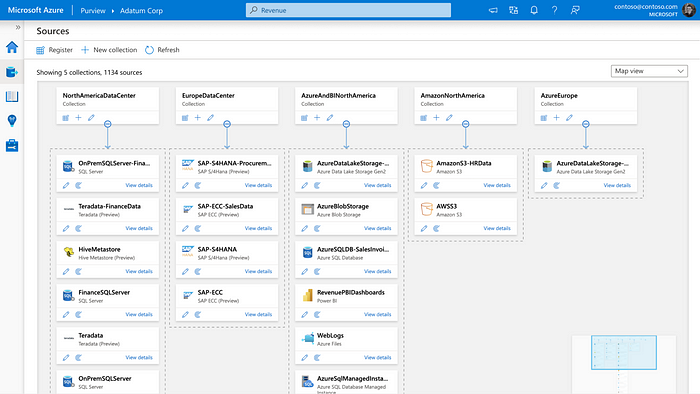The height and width of the screenshot is (394, 700).
Task: Edit the AmazonNorthAmerica collection
Action: click(x=449, y=118)
